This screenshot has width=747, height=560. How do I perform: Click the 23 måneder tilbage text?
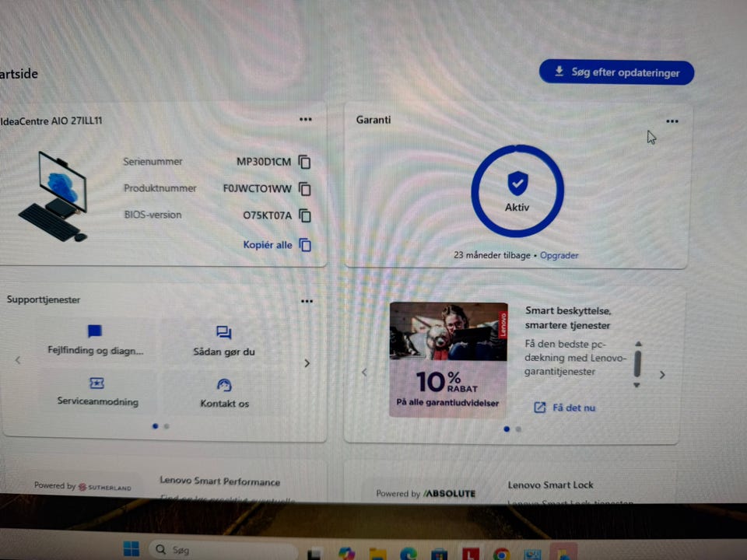(492, 255)
